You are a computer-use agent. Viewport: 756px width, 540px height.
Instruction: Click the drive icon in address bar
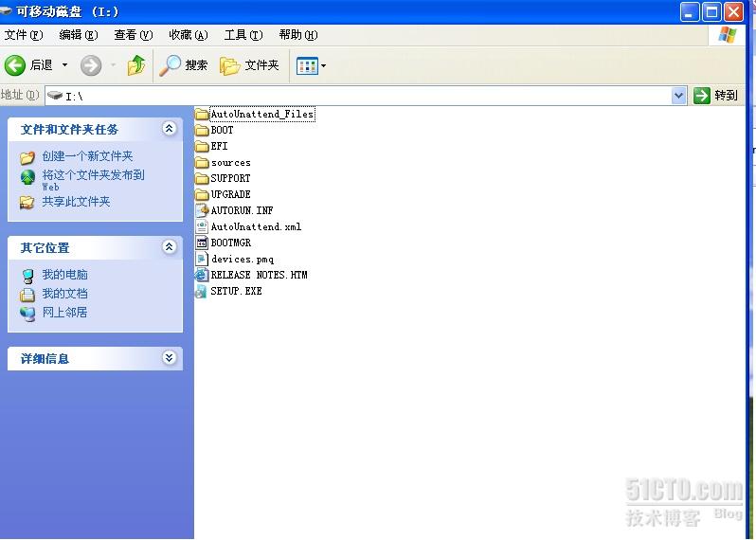(55, 95)
